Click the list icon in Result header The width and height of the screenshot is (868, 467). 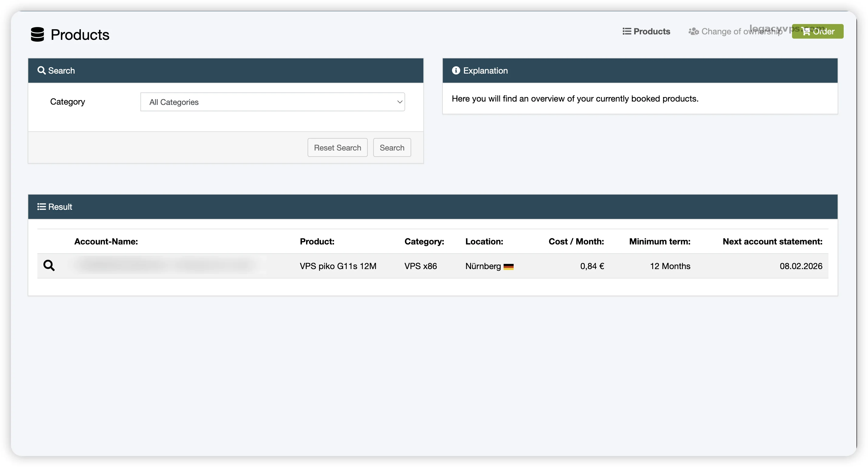point(41,207)
